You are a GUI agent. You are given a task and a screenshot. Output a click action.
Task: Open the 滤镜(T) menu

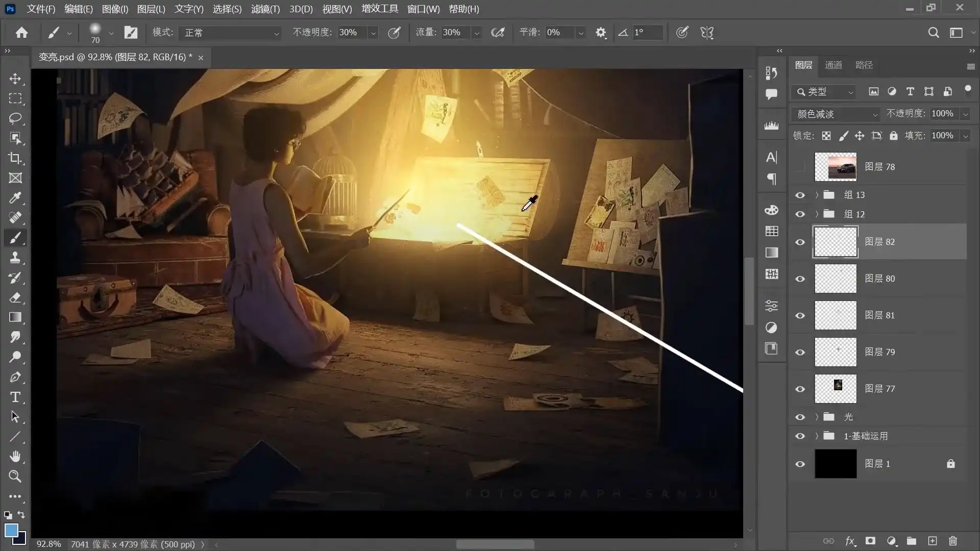265,9
